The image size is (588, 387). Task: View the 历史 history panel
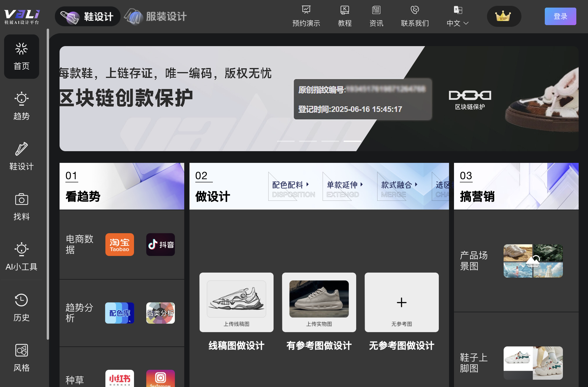pos(21,307)
